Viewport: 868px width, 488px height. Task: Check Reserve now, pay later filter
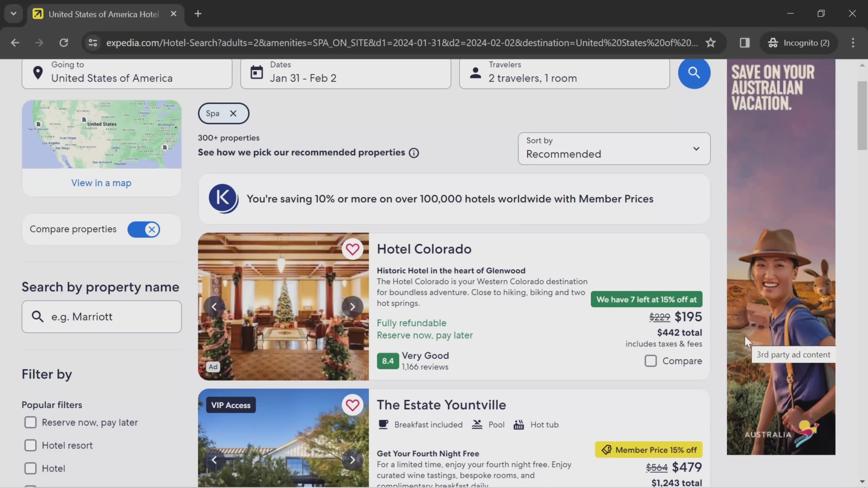[x=30, y=422]
